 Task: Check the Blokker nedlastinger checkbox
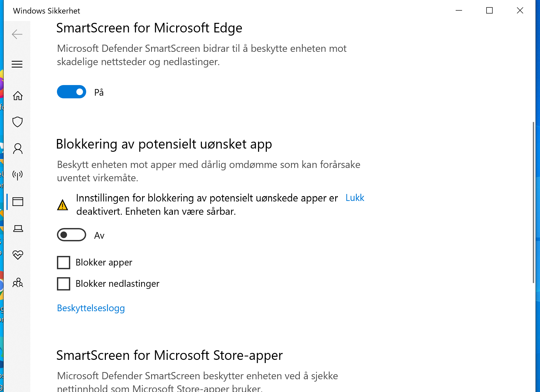63,284
